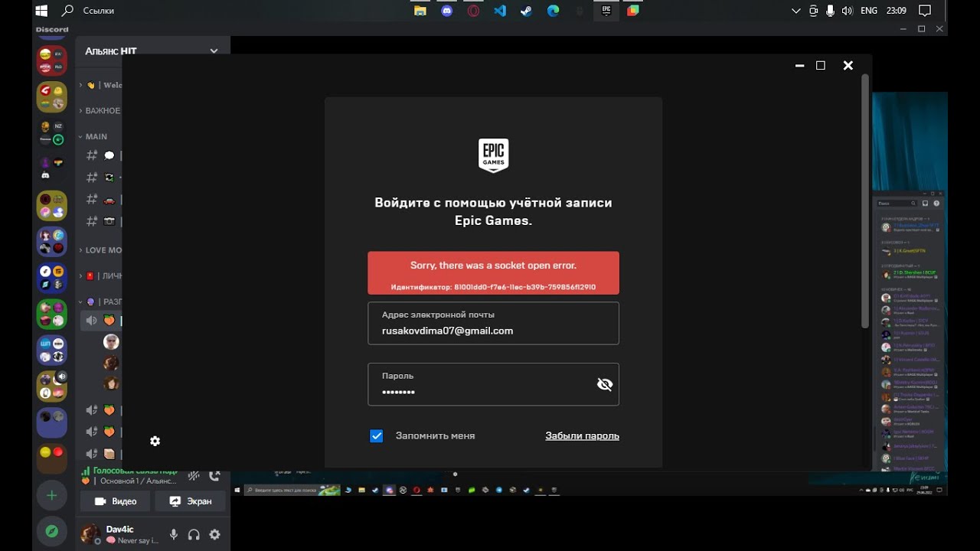The width and height of the screenshot is (980, 551).
Task: Collapse the MAIN category
Action: pyautogui.click(x=94, y=136)
